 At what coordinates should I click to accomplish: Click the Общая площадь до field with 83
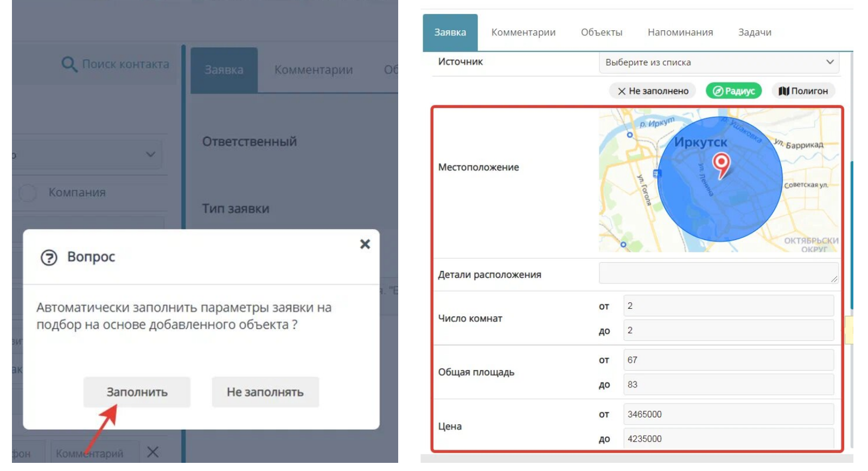tap(729, 384)
